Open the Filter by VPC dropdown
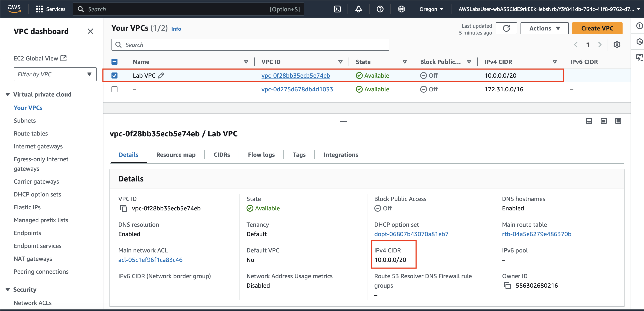The image size is (644, 311). 55,74
